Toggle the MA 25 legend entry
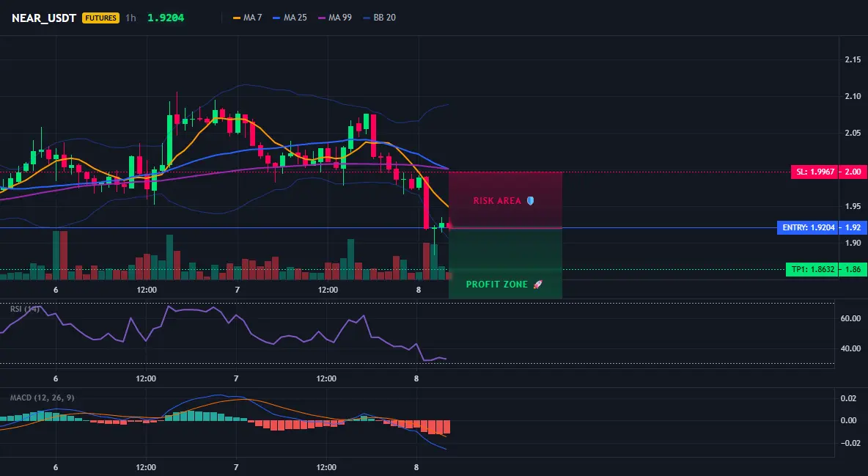868x476 pixels. tap(290, 18)
